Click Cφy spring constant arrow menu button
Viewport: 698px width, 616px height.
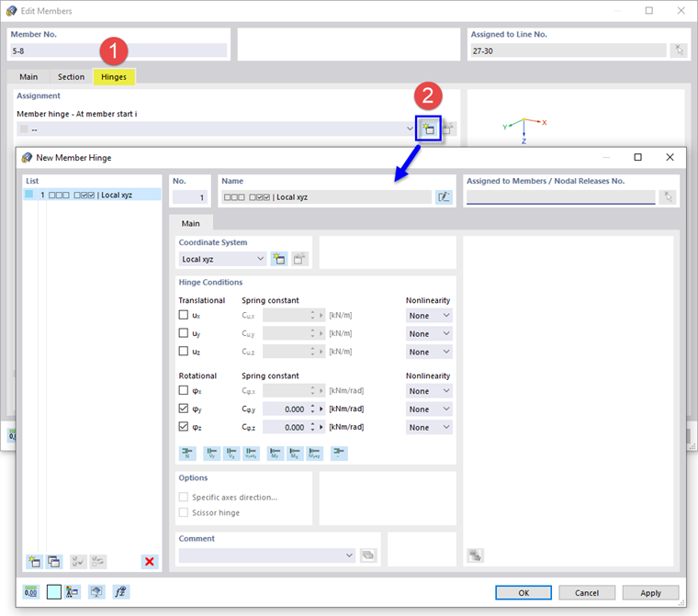(321, 409)
